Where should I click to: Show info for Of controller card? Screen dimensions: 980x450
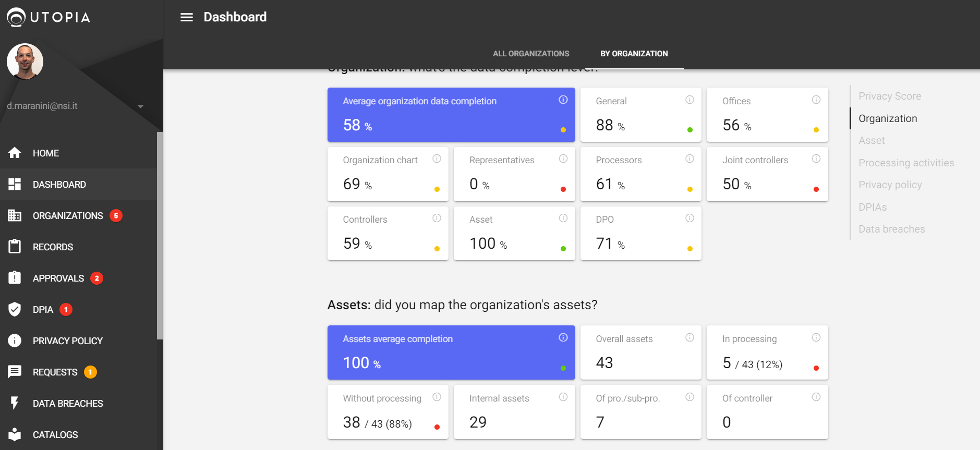(x=816, y=397)
